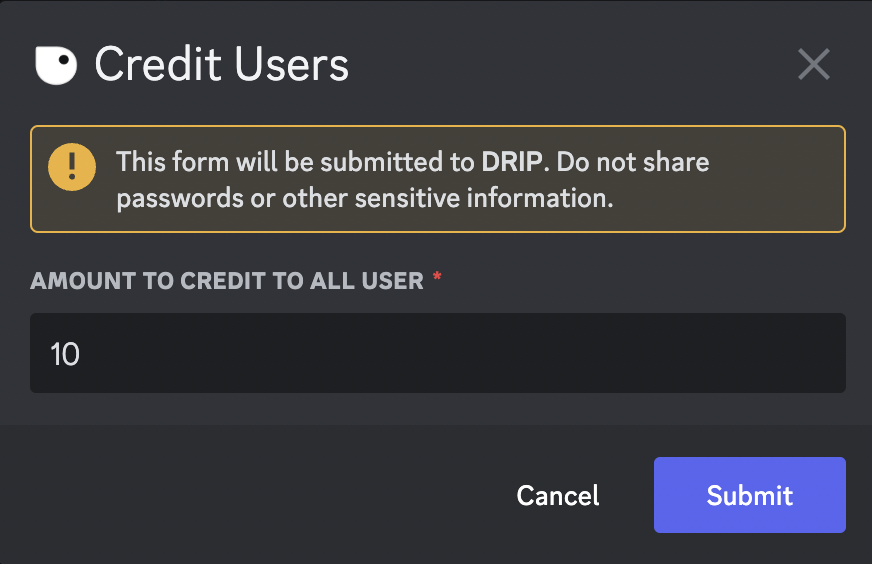Click the 'Do not share' warning sentence
The width and height of the screenshot is (872, 564).
[x=633, y=162]
